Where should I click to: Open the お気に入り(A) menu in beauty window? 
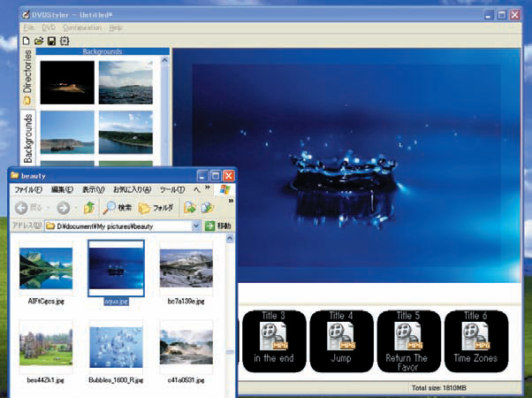point(133,189)
